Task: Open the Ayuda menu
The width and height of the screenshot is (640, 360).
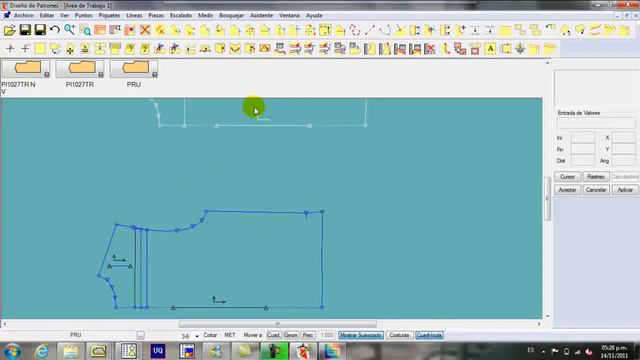Action: 314,15
